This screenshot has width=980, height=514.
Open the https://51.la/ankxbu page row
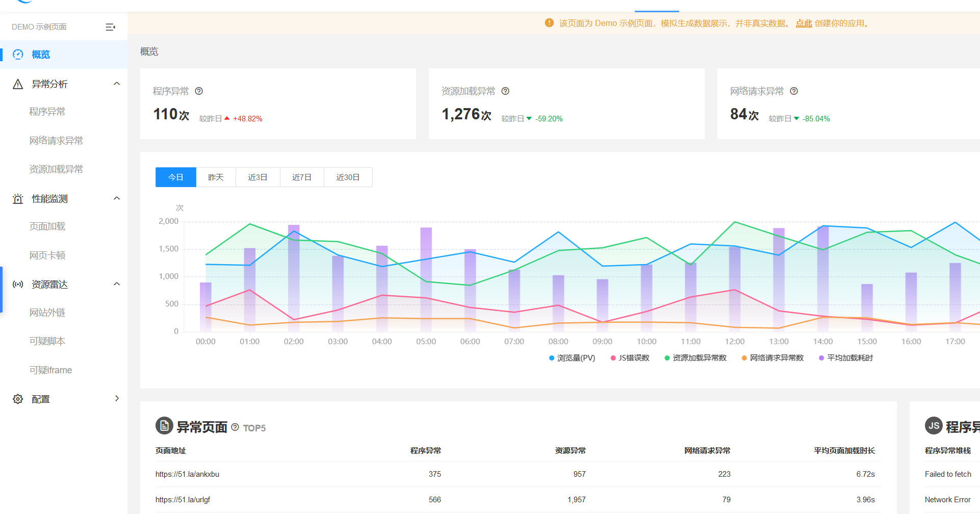pos(518,474)
